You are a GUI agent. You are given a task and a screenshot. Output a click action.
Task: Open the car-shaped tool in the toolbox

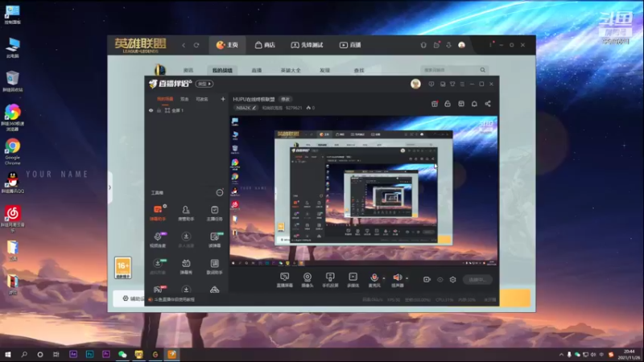214,290
